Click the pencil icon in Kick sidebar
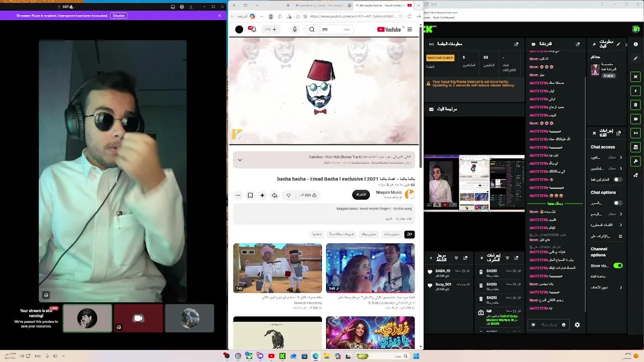This screenshot has height=362, width=644. (636, 58)
